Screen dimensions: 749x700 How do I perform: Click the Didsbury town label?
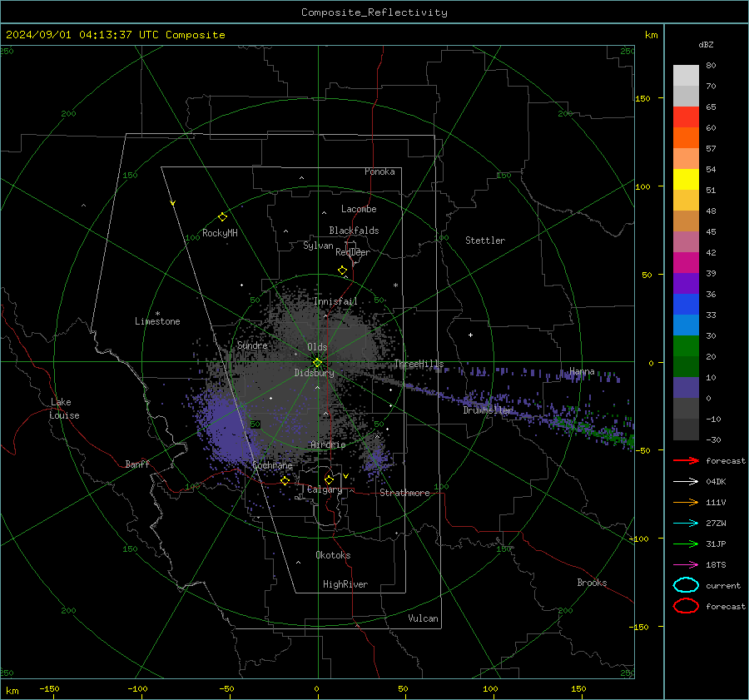tap(314, 373)
